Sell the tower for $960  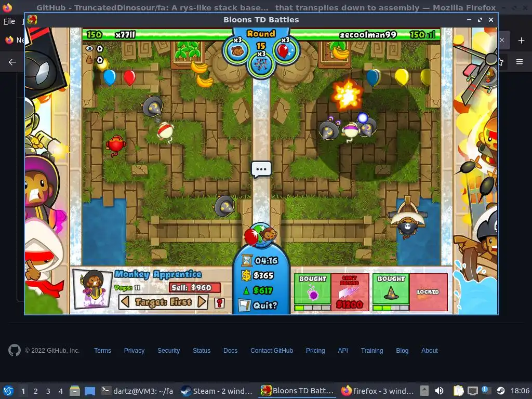coord(195,287)
